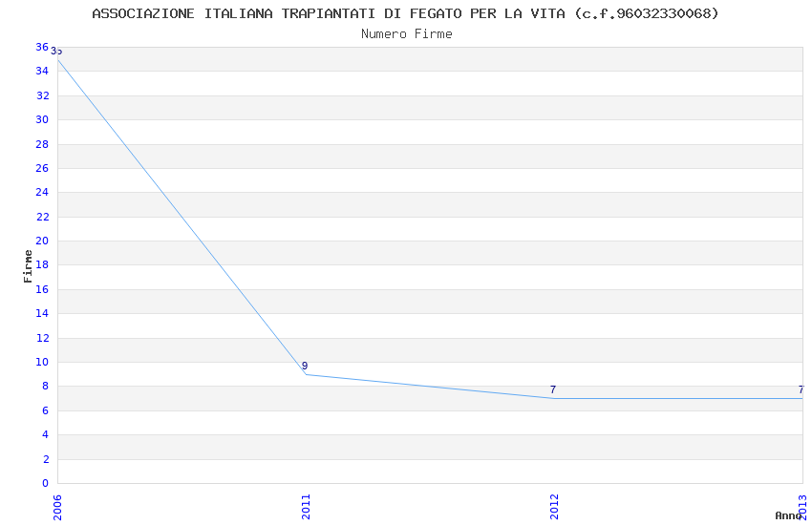Click y-axis tick label 22
The image size is (812, 525).
(x=42, y=217)
